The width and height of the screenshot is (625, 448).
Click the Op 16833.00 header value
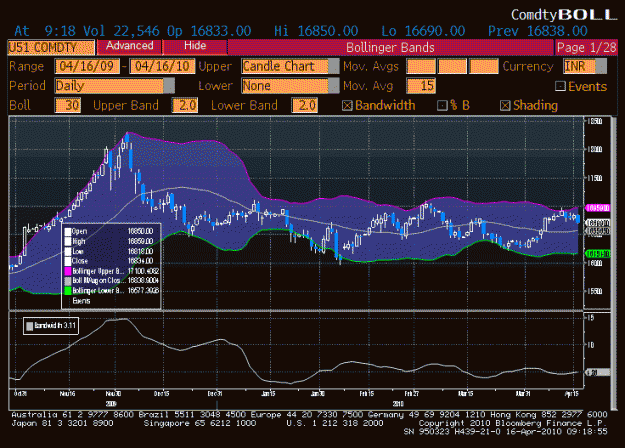(209, 31)
